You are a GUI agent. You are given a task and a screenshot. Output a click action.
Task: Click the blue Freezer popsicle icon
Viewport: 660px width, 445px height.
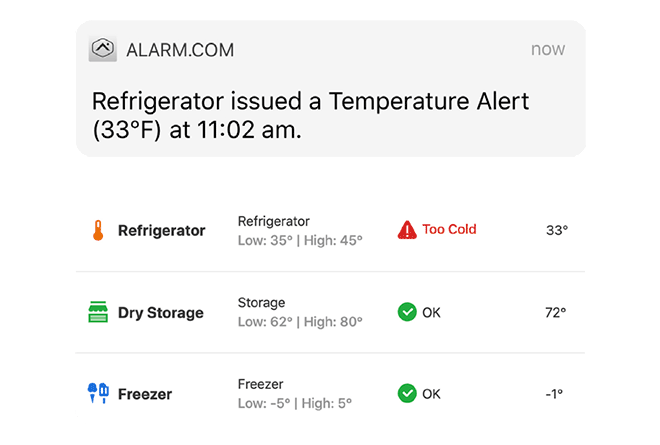point(97,394)
